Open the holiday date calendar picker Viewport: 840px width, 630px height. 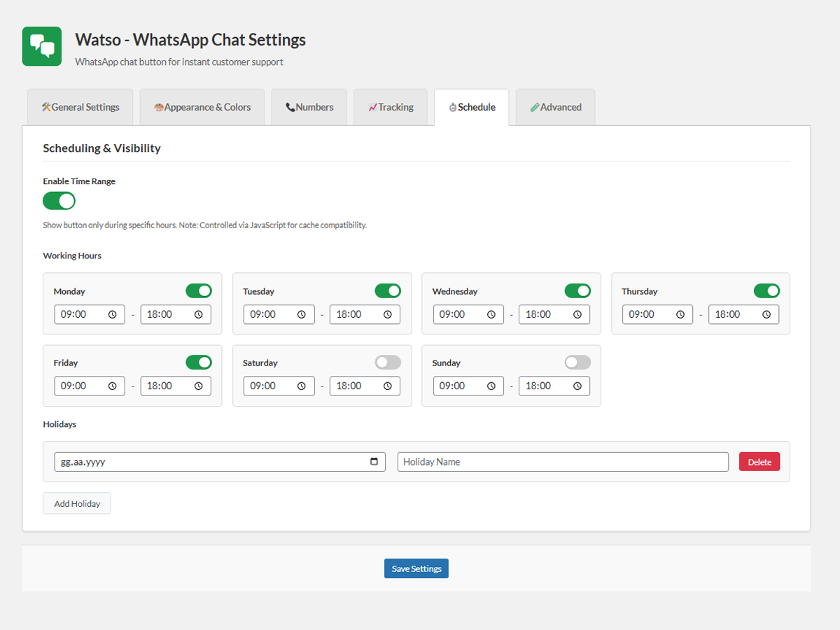374,462
